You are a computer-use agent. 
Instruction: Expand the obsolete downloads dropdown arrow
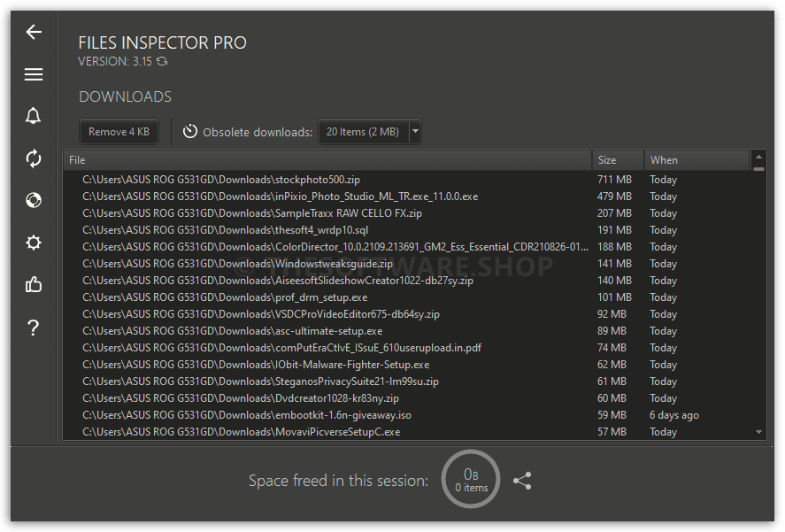click(x=415, y=132)
